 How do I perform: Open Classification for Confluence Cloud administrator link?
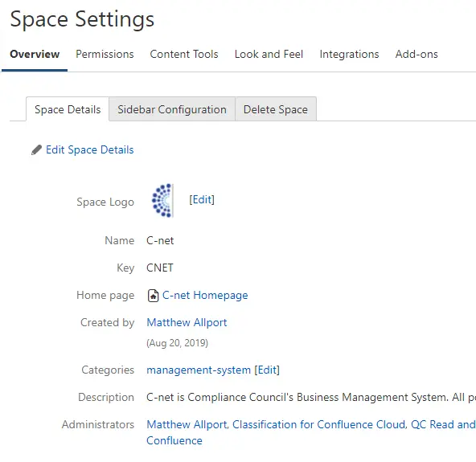[319, 424]
